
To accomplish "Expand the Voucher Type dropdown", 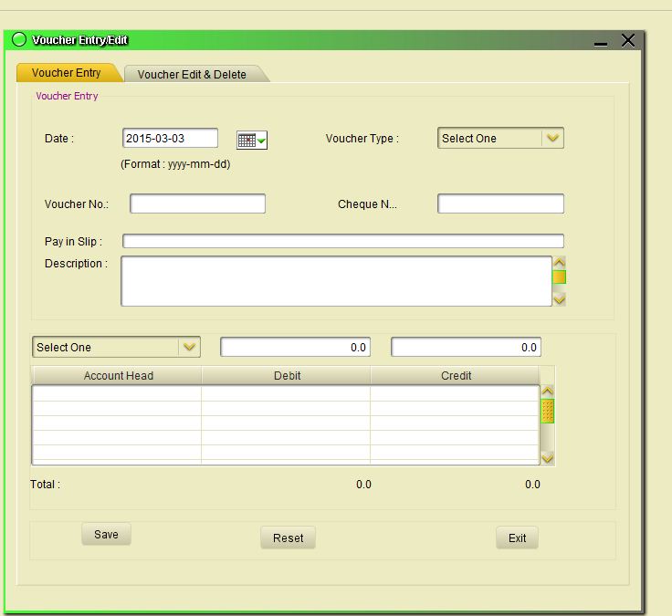I will (552, 139).
